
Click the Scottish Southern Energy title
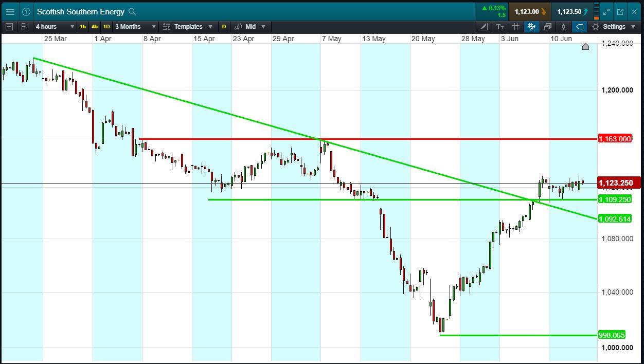tap(80, 11)
